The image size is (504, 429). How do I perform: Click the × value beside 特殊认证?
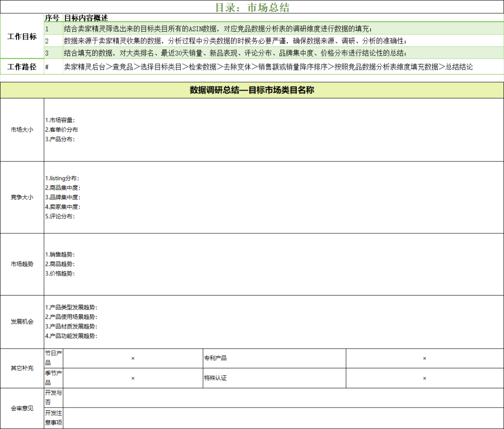(x=425, y=378)
